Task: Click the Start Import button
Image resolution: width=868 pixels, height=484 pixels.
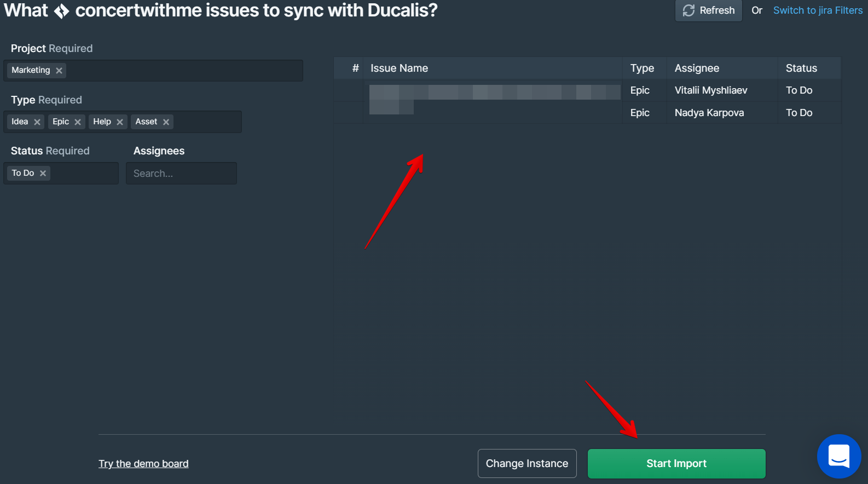Action: tap(676, 463)
